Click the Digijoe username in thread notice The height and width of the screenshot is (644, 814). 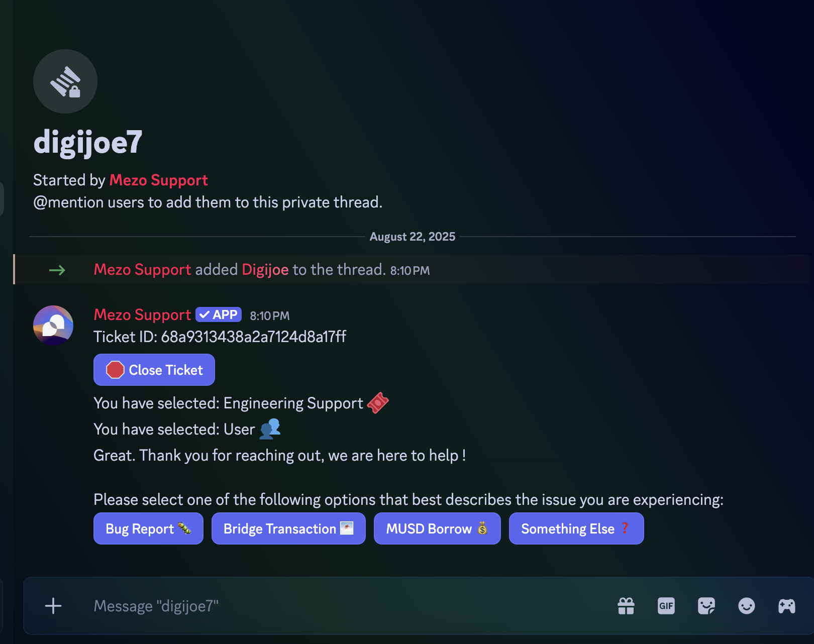pos(265,270)
